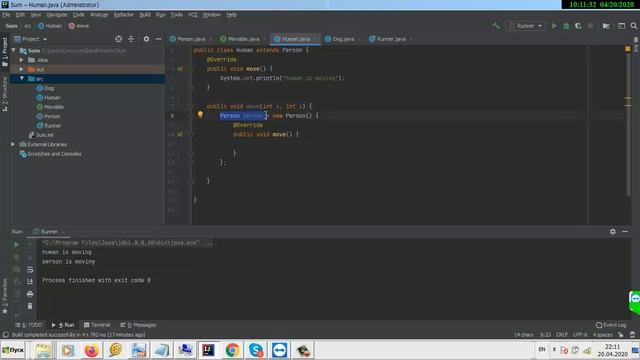Open the Build menu
Image resolution: width=640 pixels, height=360 pixels.
145,15
